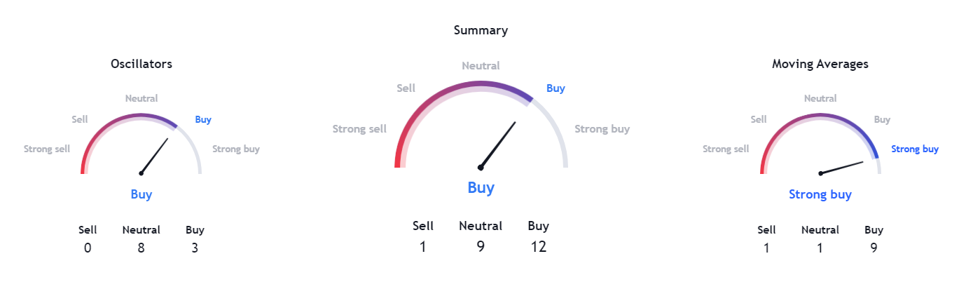980x282 pixels.
Task: Click the Strong buy rating under Moving Averages
Action: (x=820, y=194)
